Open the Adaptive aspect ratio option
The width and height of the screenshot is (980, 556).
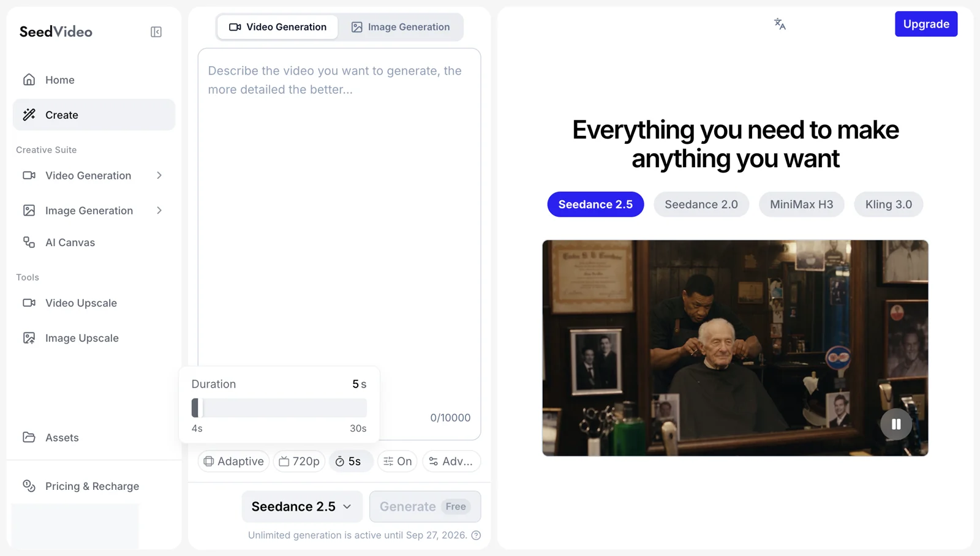point(234,461)
